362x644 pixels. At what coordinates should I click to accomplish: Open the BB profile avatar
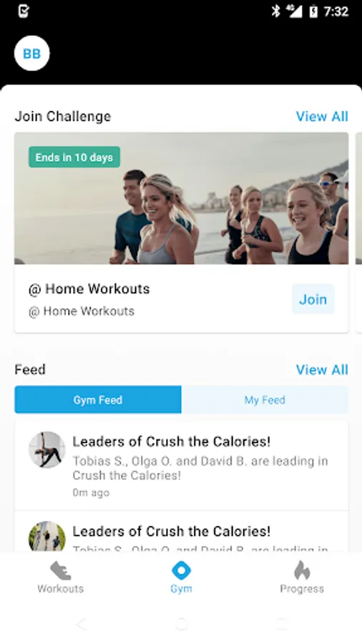(x=32, y=54)
